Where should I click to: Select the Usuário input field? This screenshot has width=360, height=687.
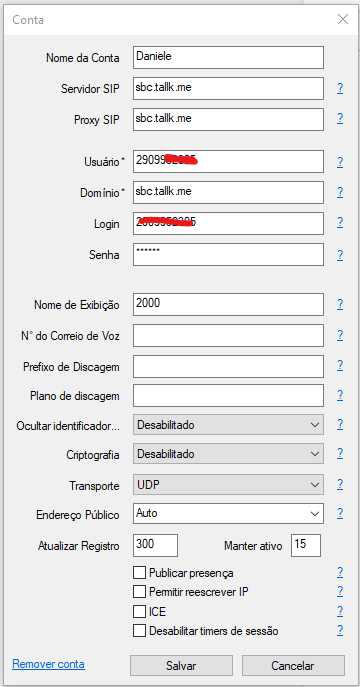pos(228,162)
